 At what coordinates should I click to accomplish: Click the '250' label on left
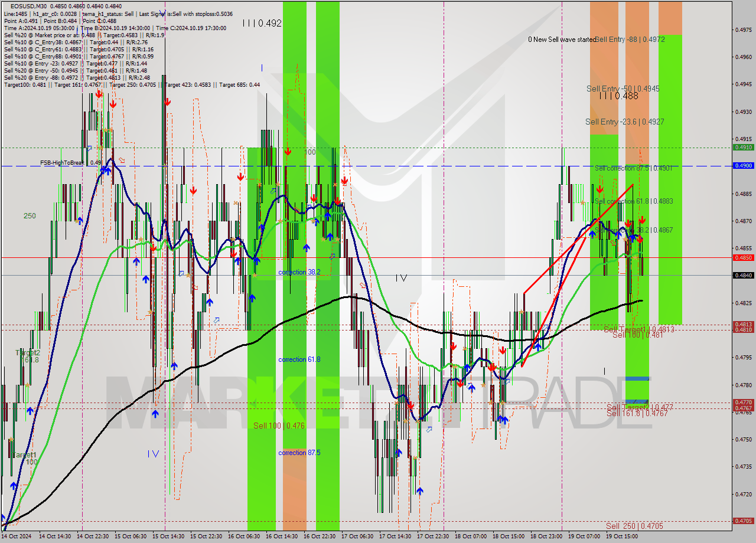30,216
